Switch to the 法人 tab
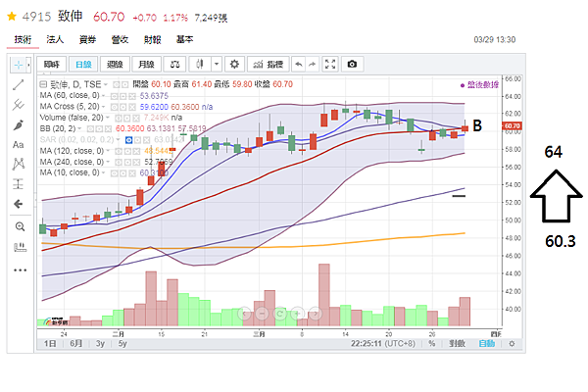This screenshot has width=588, height=392. click(56, 40)
